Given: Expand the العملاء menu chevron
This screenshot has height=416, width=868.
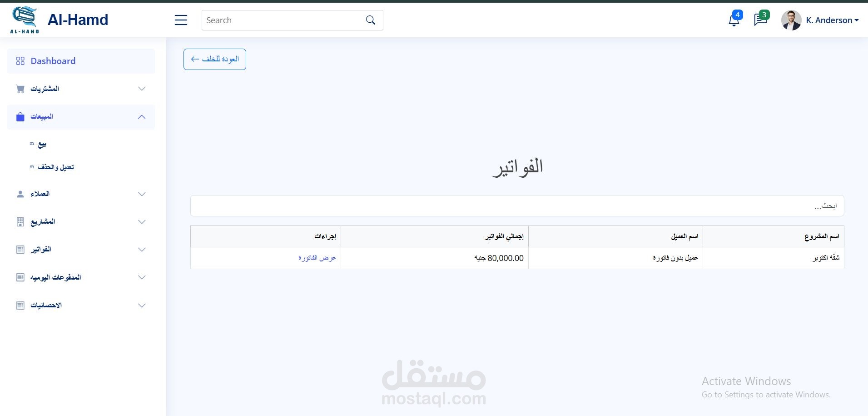Looking at the screenshot, I should (x=142, y=194).
